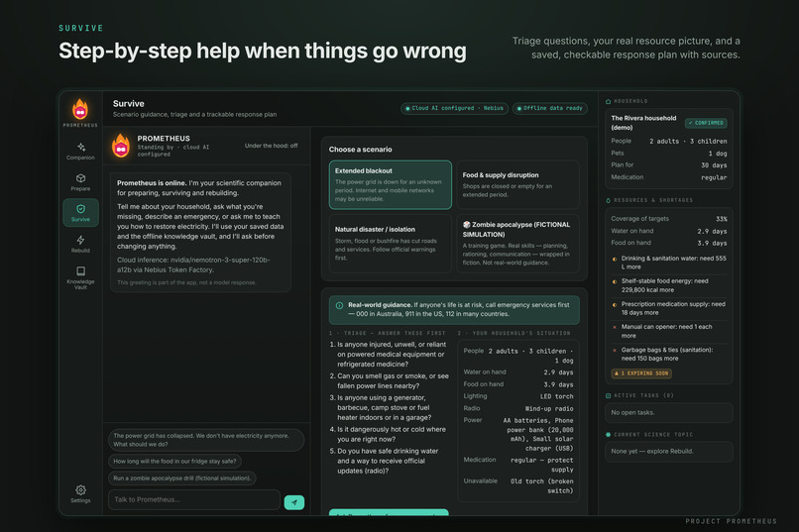Screen dimensions: 799x532
Task: Click the Household panel home icon
Action: pos(608,101)
